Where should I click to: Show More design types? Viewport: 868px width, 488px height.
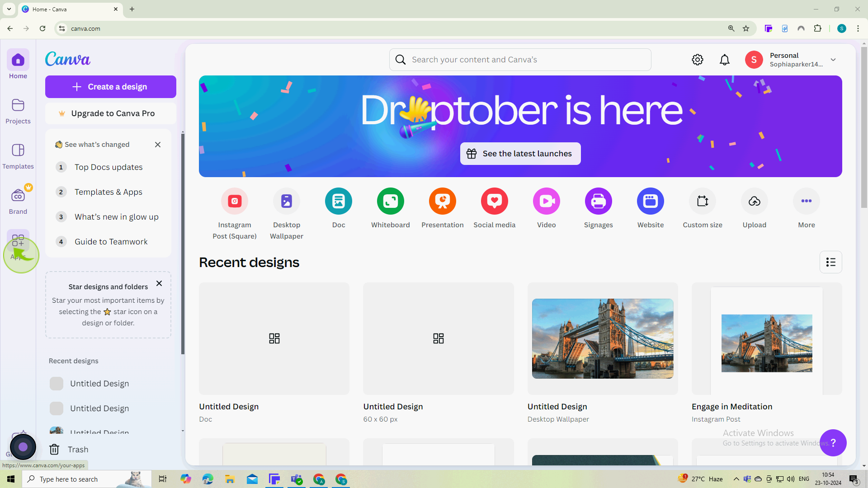click(807, 208)
